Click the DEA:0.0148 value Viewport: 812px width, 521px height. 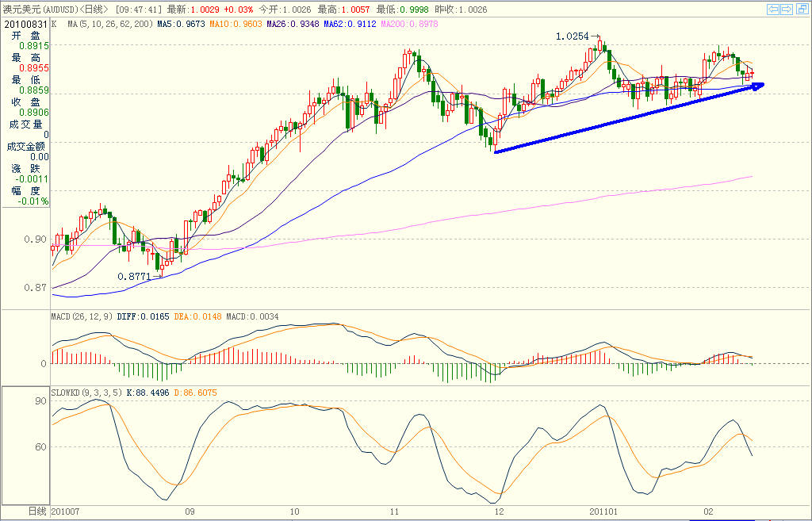197,316
